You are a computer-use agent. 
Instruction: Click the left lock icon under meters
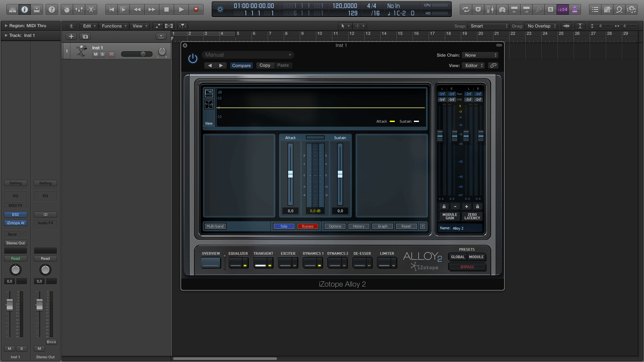click(444, 206)
